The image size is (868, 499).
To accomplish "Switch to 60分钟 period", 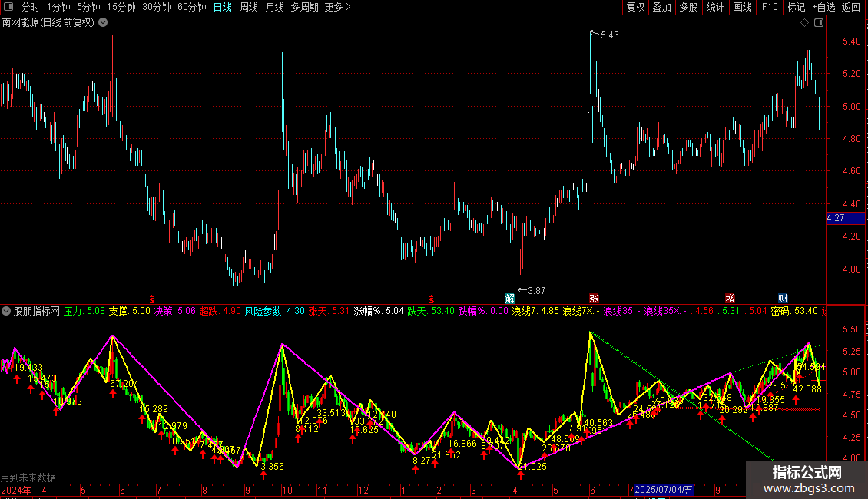I will click(192, 7).
